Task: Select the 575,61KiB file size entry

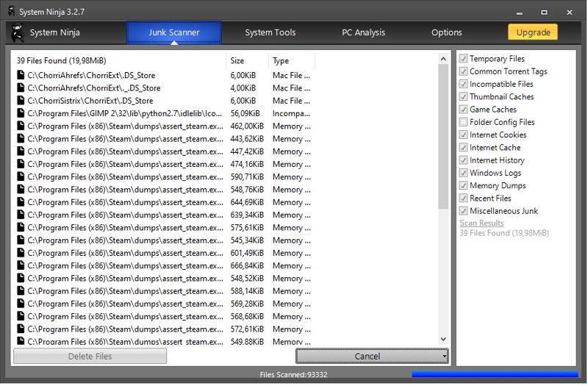Action: (247, 228)
